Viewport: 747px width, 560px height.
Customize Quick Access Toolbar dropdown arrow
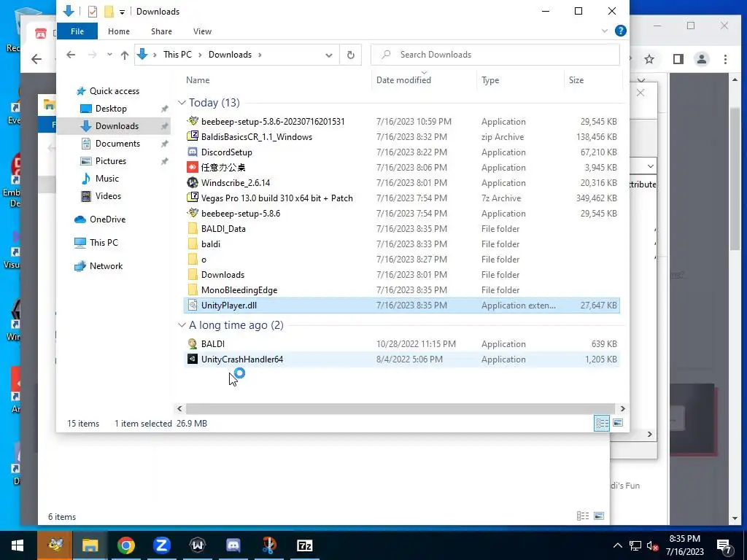point(122,12)
